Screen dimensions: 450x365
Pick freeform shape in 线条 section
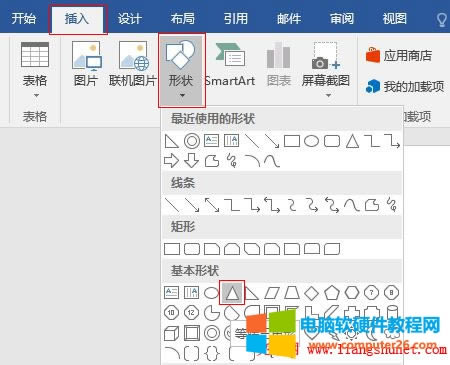click(x=372, y=205)
